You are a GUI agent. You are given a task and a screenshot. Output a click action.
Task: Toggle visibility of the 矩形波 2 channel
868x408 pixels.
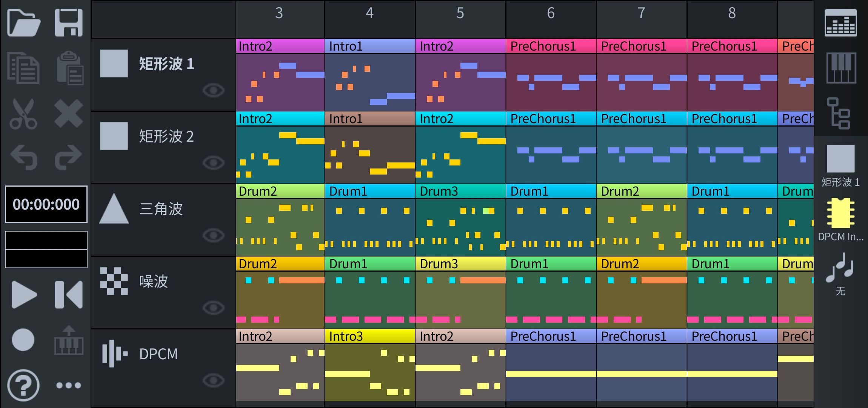coord(214,163)
